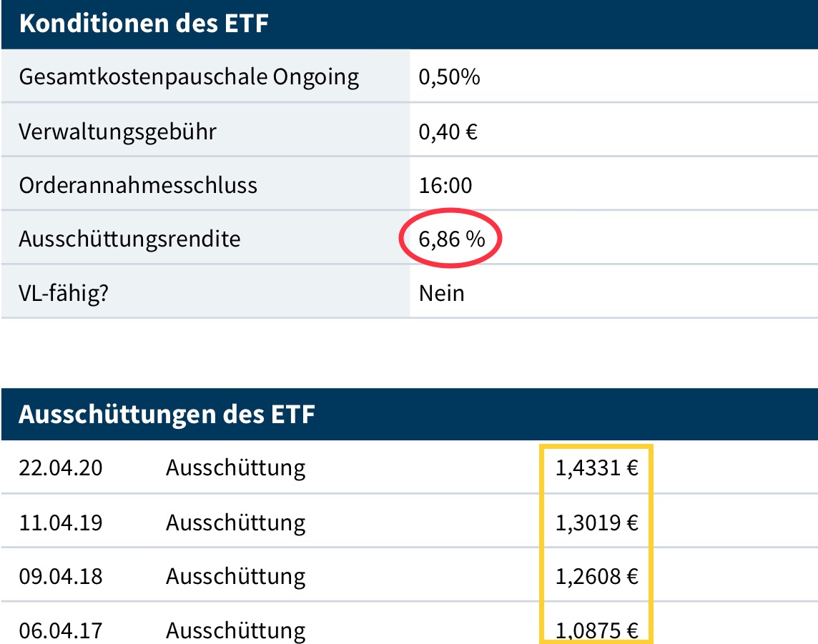Select the Verwaltungsgebühr row label
Viewport: 818px width, 644px height.
117,132
